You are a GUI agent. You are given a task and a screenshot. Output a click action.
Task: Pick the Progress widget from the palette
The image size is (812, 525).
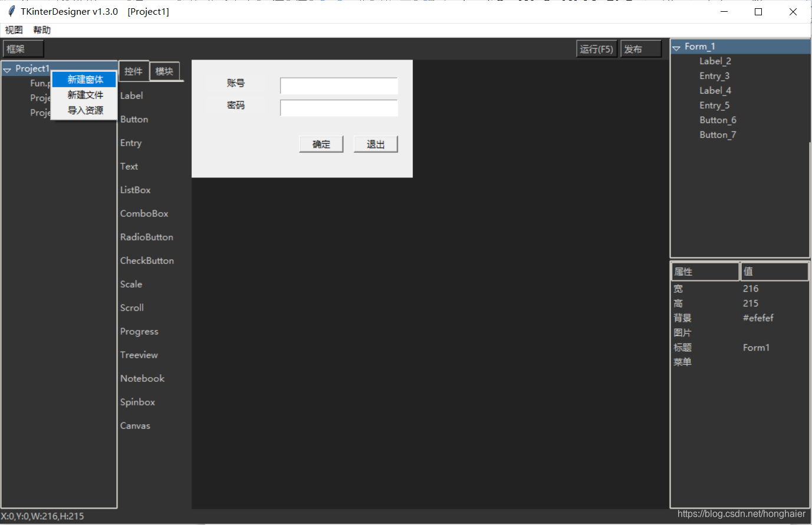139,332
